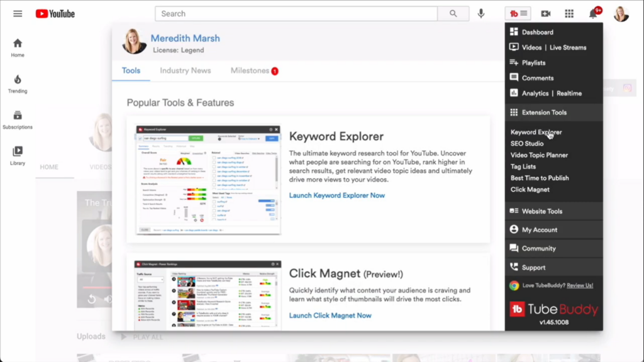Viewport: 644px width, 362px height.
Task: Open the YouTube hamburger guide menu
Action: (18, 14)
